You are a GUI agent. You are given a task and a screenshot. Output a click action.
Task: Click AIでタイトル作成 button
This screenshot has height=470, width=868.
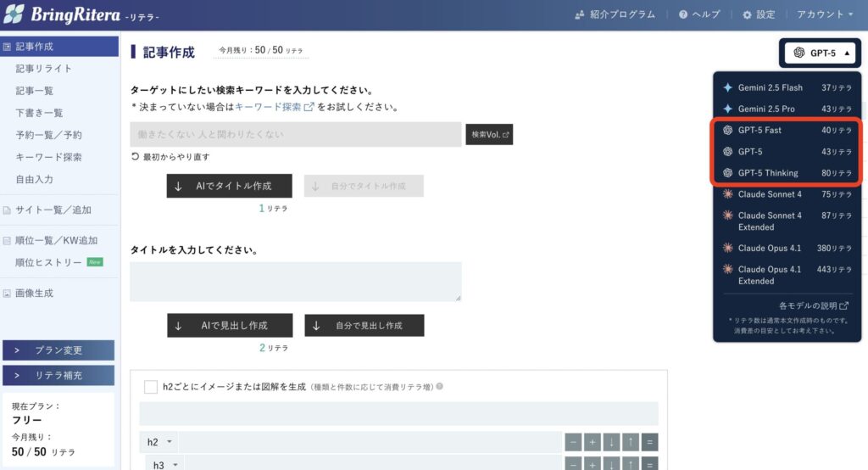click(229, 186)
